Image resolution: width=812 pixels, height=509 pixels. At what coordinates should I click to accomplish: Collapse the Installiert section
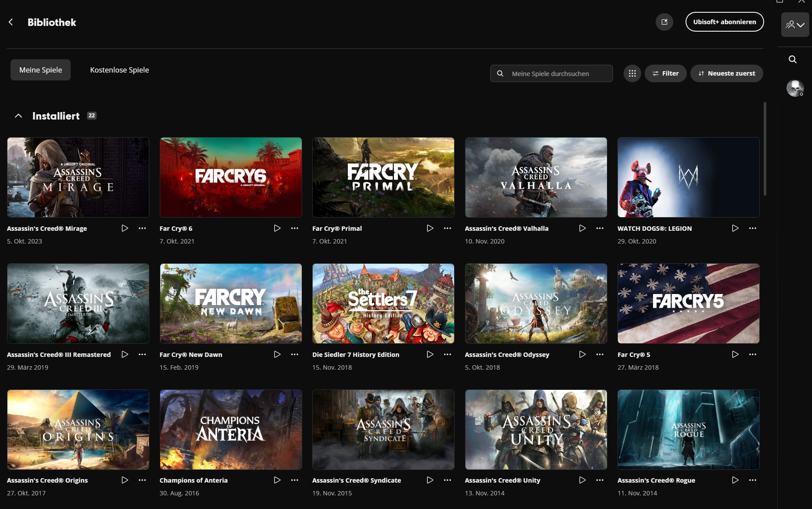(18, 116)
